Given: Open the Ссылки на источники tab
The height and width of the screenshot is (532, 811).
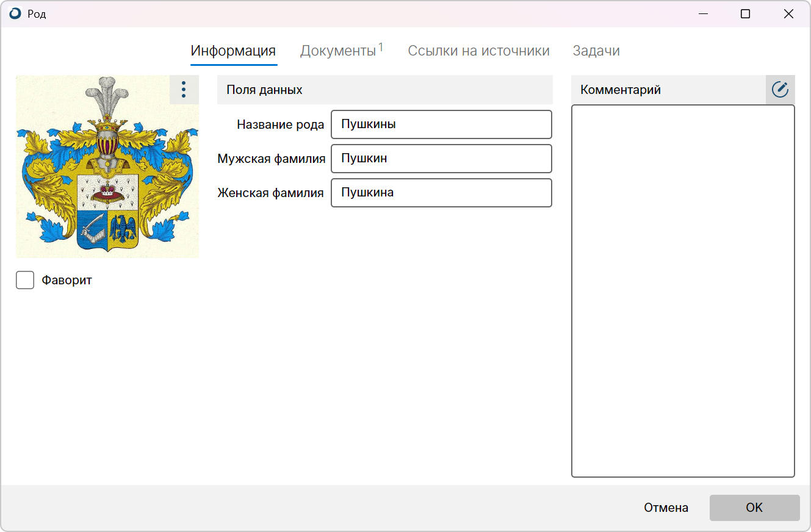Looking at the screenshot, I should coord(478,51).
